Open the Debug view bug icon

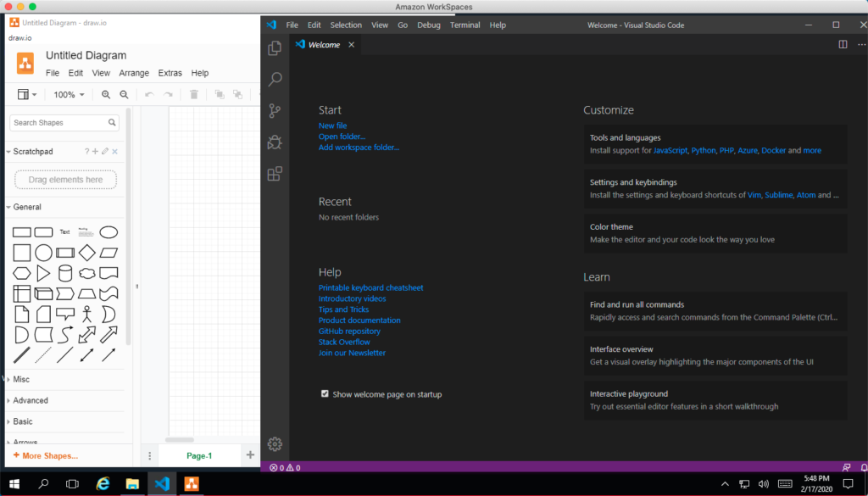(x=275, y=142)
